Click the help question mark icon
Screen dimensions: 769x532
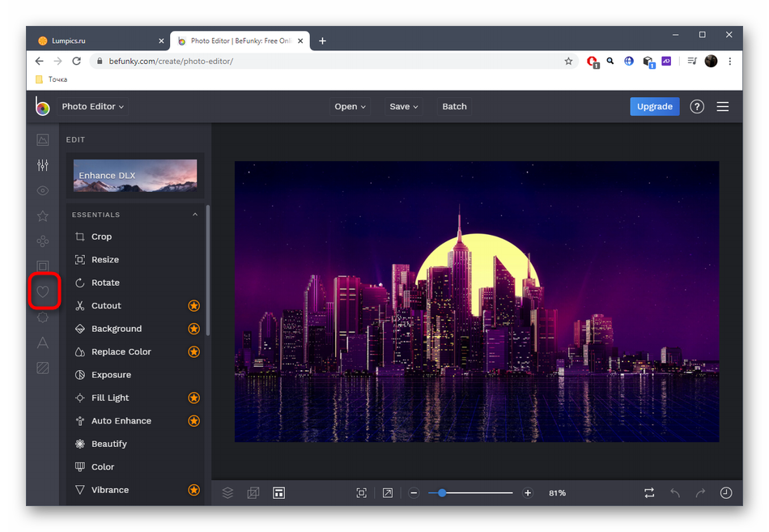[697, 106]
